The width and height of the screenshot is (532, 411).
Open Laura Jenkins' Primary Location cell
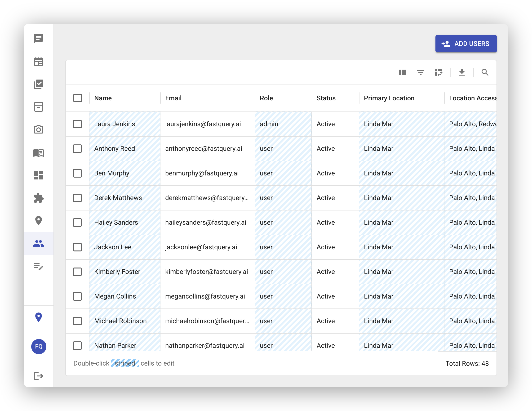401,124
